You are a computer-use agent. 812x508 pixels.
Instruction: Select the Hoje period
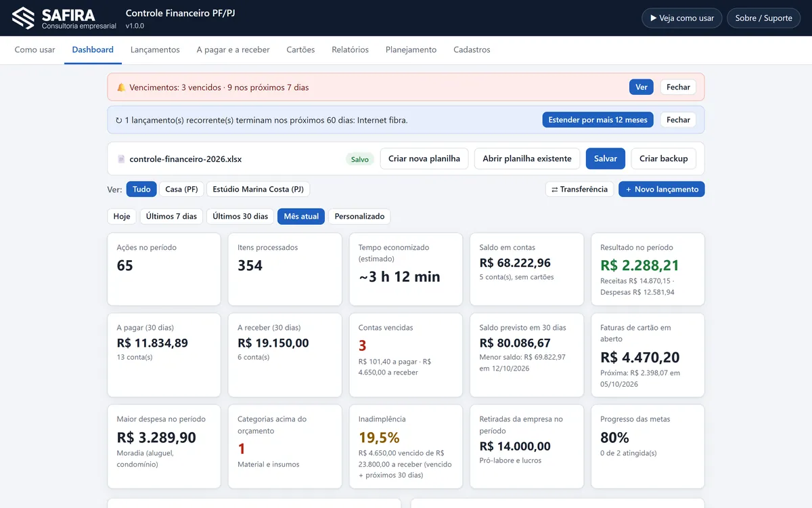point(122,216)
